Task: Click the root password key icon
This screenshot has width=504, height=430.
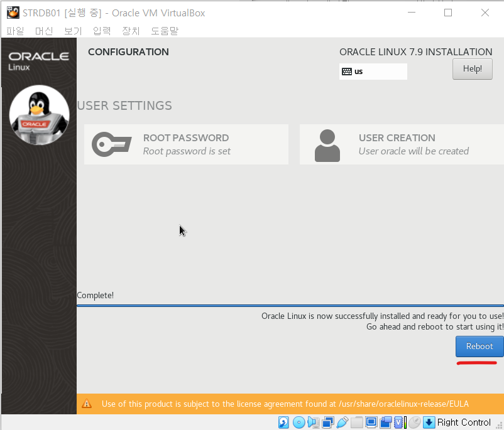Action: tap(111, 144)
